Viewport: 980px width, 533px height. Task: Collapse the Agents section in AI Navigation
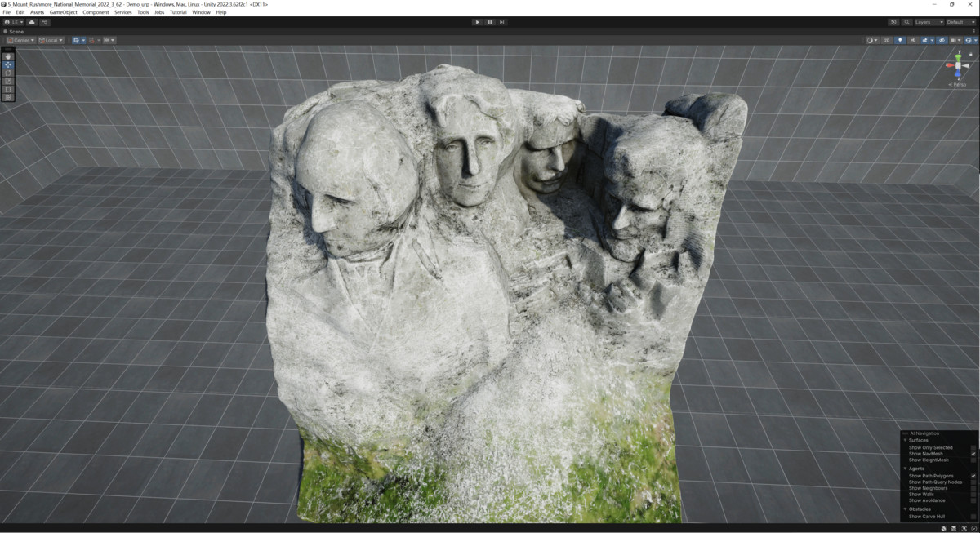(905, 469)
